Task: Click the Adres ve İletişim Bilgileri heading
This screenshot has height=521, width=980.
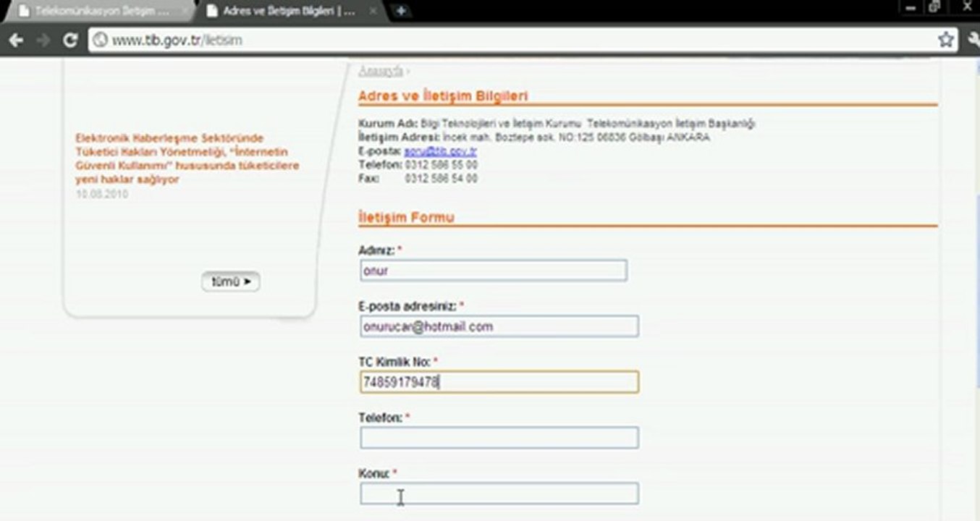Action: click(x=443, y=96)
